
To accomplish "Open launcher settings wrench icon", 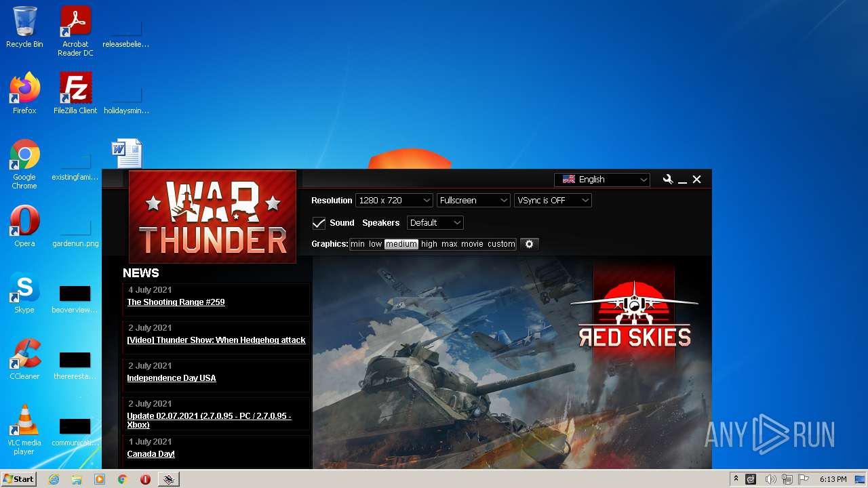I will point(668,180).
